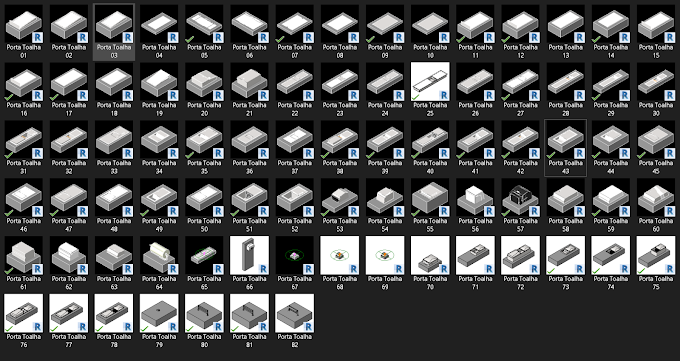Click the 'Porta Toalha 55' file name
Screen dimensions: 680x361
(430, 225)
